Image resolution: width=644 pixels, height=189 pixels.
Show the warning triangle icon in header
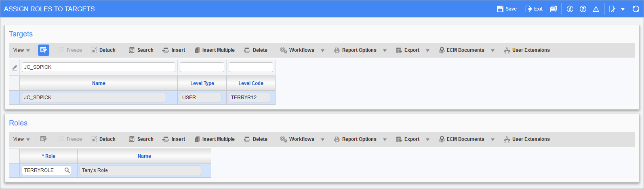(596, 9)
